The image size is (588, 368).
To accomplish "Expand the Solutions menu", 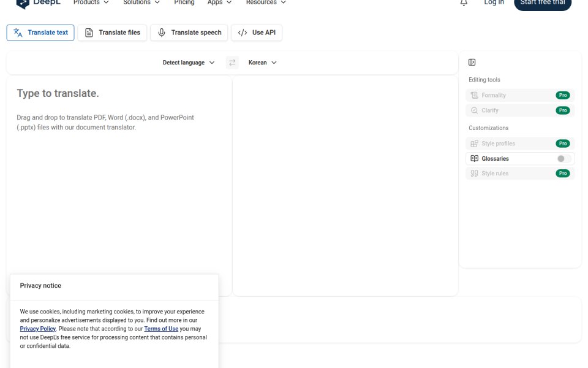I will [x=141, y=2].
